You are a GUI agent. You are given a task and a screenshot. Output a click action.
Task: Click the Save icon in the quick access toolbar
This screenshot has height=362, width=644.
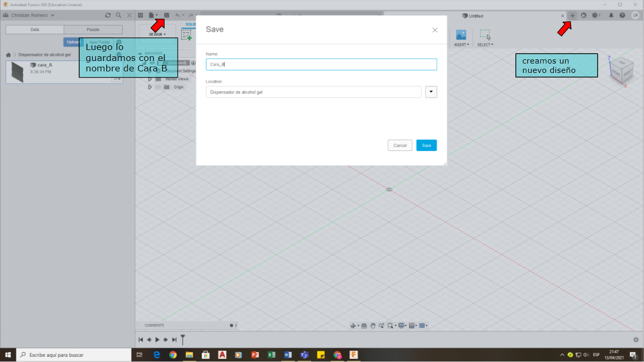pyautogui.click(x=167, y=15)
